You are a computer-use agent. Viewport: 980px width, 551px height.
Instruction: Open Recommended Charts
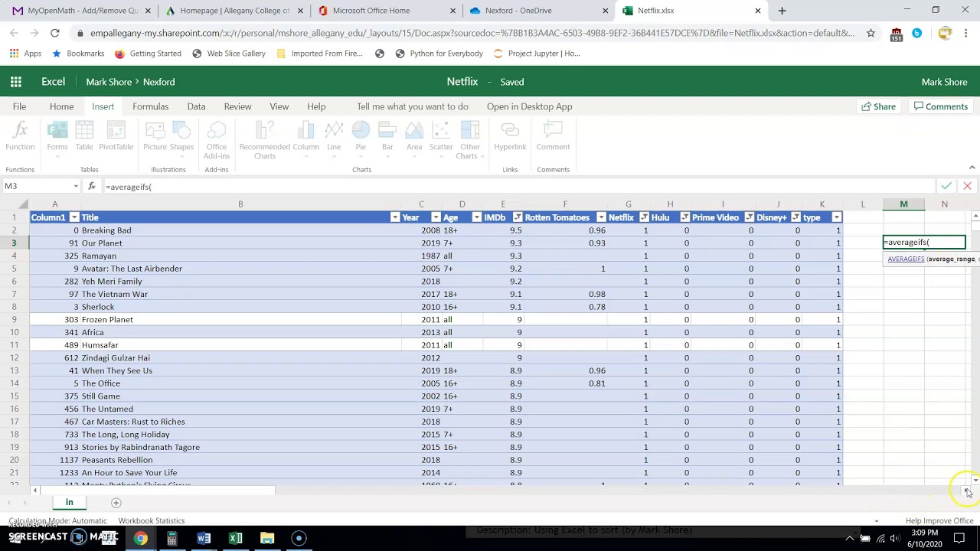click(x=265, y=141)
